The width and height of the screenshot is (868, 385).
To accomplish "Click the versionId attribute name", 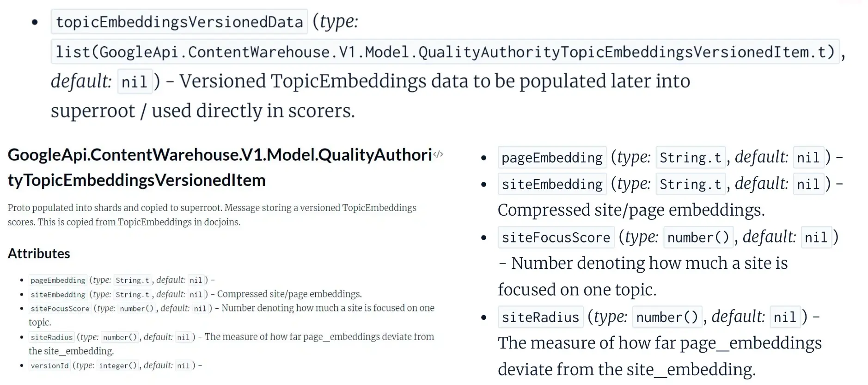I will 49,366.
